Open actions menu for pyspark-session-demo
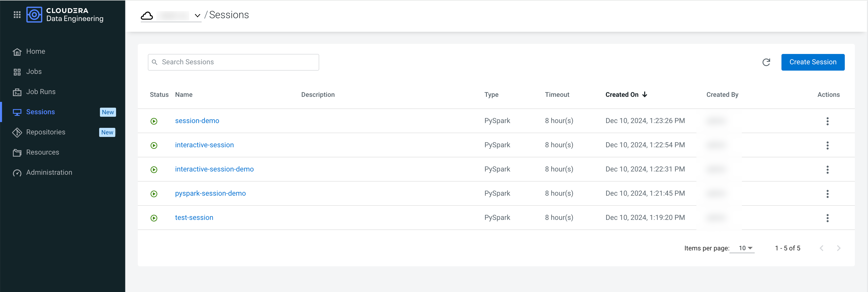The width and height of the screenshot is (868, 292). tap(827, 194)
